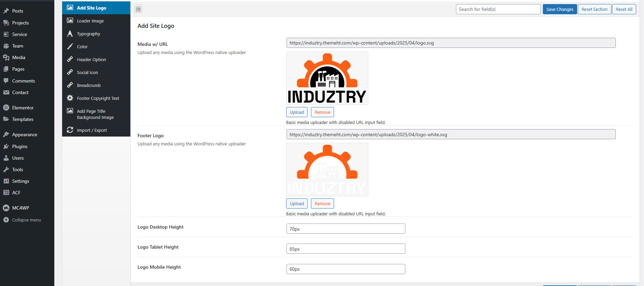Open Elementor from the admin sidebar
The width and height of the screenshot is (644, 286).
click(x=23, y=108)
